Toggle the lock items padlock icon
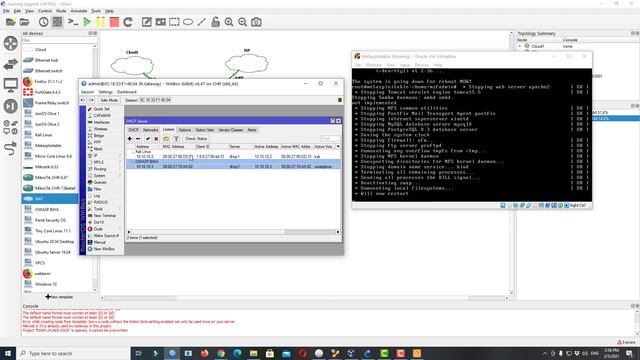 point(215,22)
